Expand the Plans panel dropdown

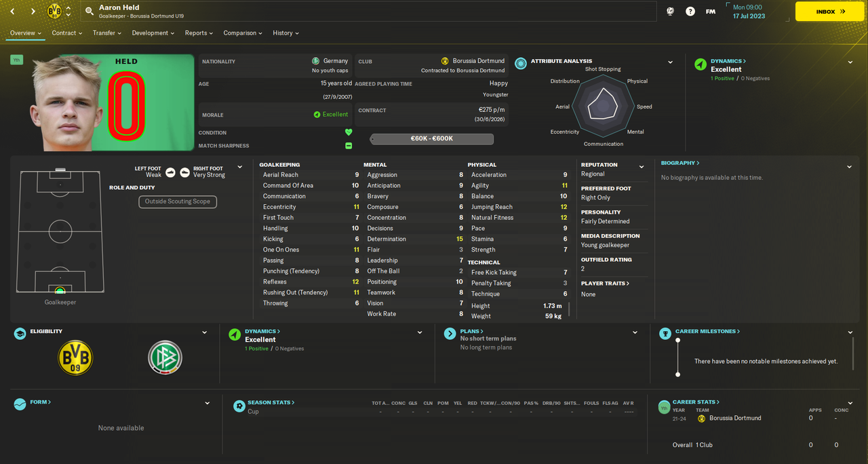tap(635, 332)
